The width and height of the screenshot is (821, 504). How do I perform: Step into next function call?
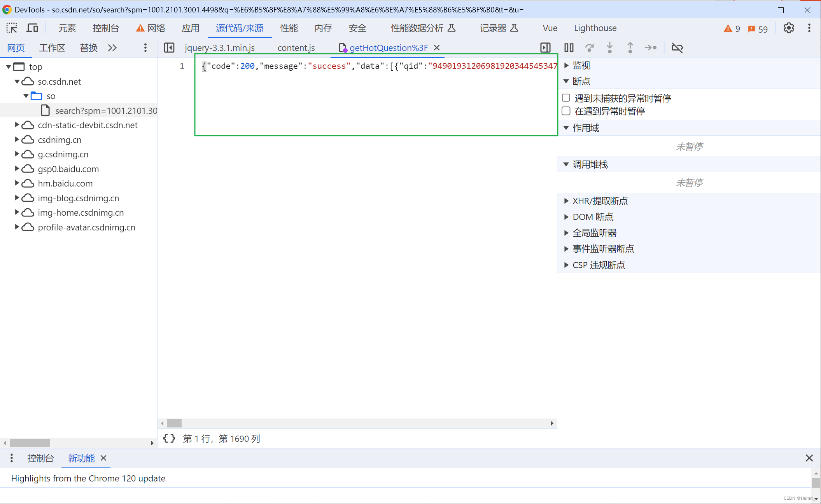point(610,48)
